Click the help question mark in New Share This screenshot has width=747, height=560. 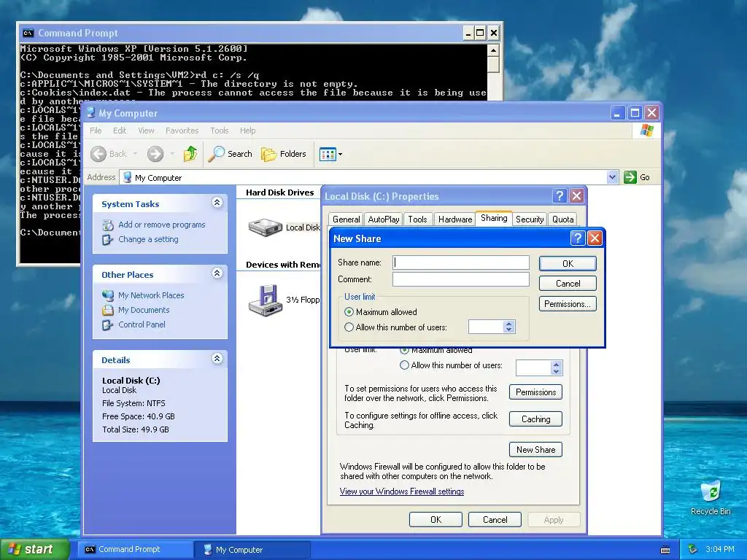tap(578, 238)
